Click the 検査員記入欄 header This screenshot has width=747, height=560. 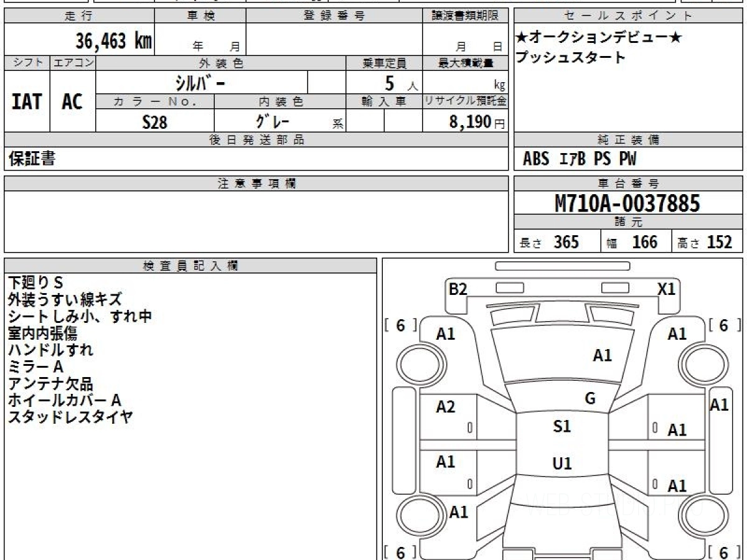tap(190, 266)
